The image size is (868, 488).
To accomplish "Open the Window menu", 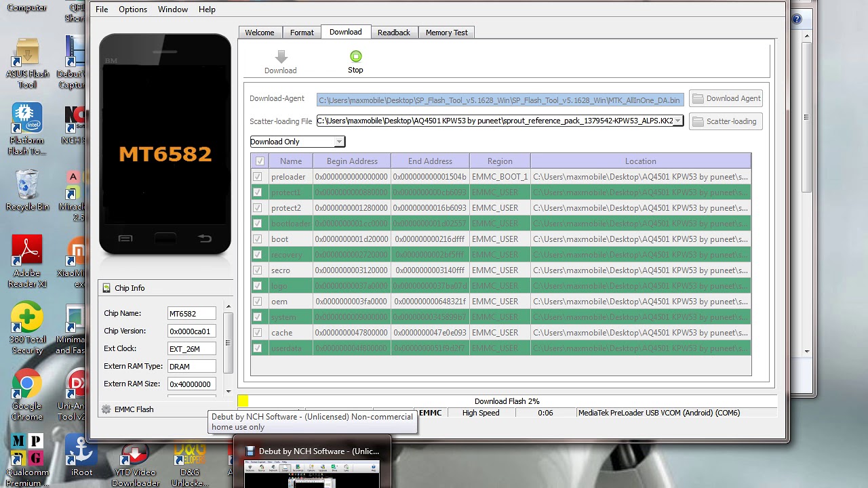I will 173,9.
